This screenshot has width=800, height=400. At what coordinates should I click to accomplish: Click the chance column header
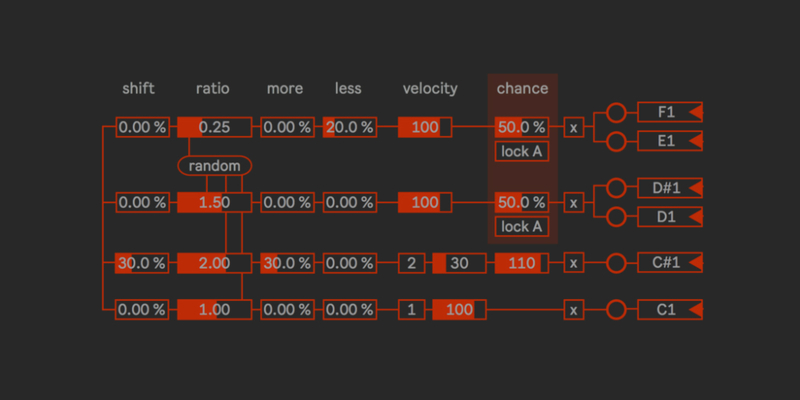coord(522,89)
